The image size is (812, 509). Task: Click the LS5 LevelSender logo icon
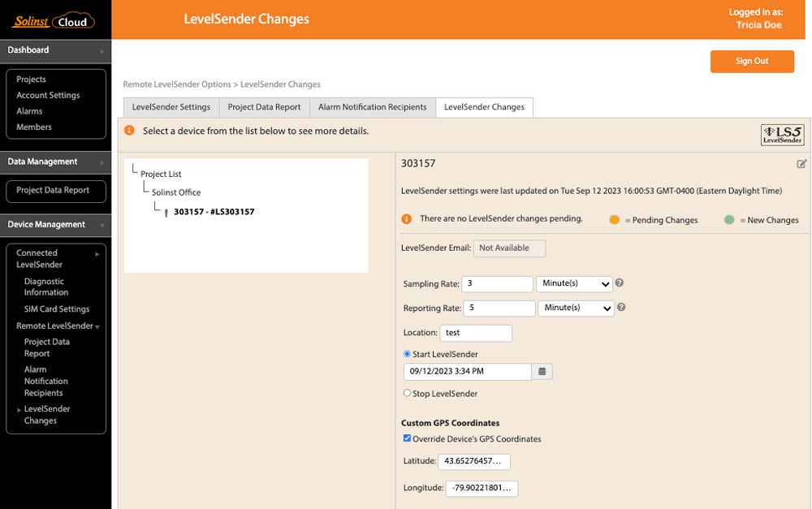781,134
